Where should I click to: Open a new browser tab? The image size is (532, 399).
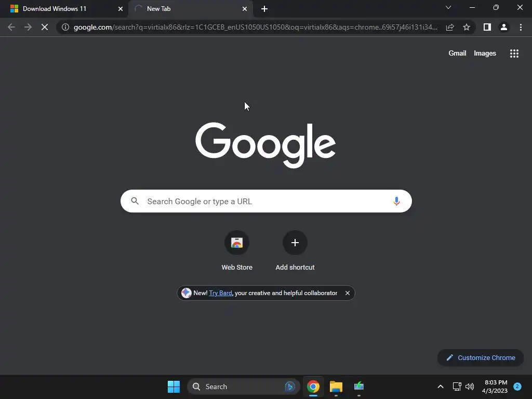(264, 9)
